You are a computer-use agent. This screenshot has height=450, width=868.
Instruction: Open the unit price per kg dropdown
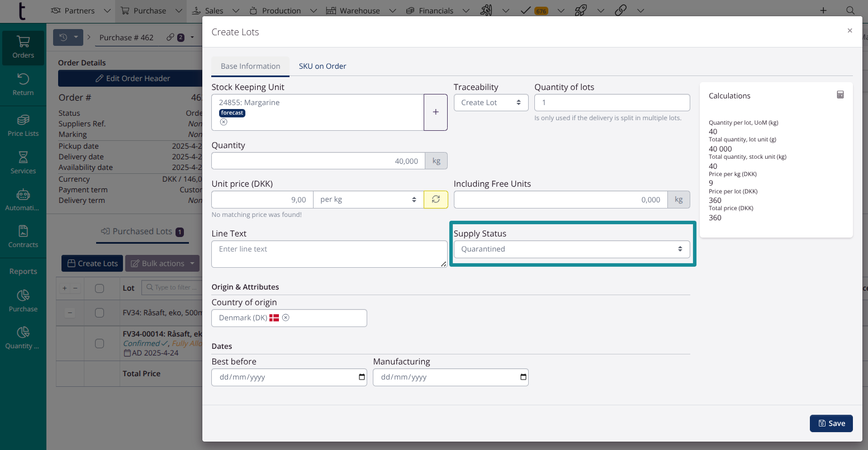pos(368,200)
